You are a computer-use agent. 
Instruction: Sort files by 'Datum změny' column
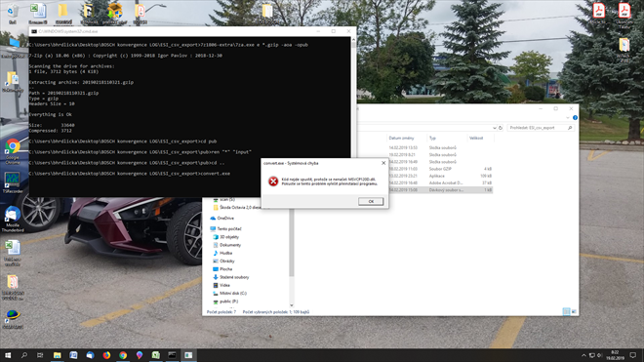[401, 138]
